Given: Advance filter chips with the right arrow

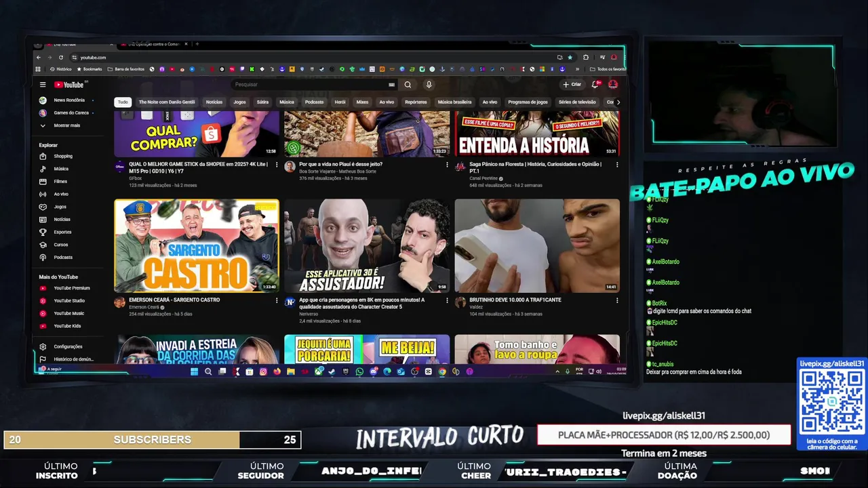Looking at the screenshot, I should [x=618, y=102].
